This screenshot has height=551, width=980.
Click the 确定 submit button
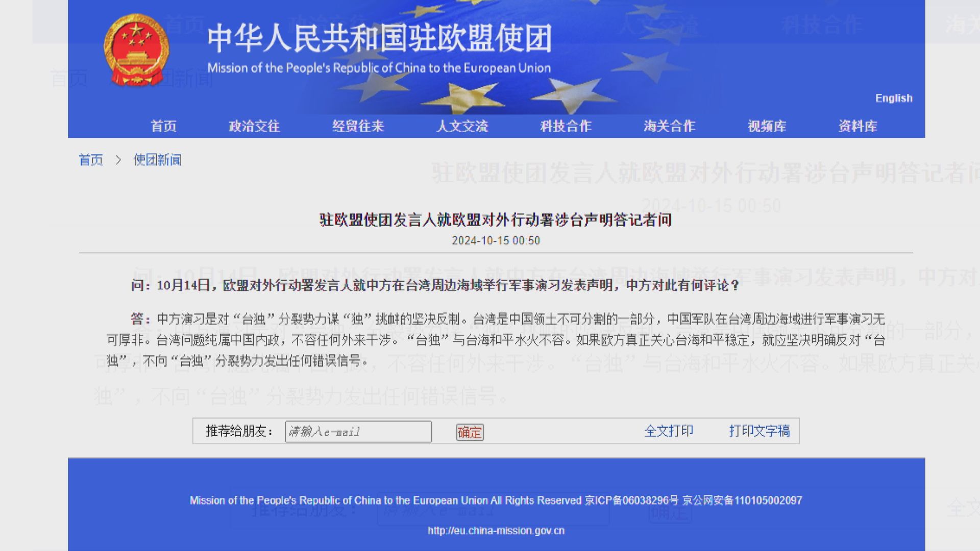[x=469, y=432]
